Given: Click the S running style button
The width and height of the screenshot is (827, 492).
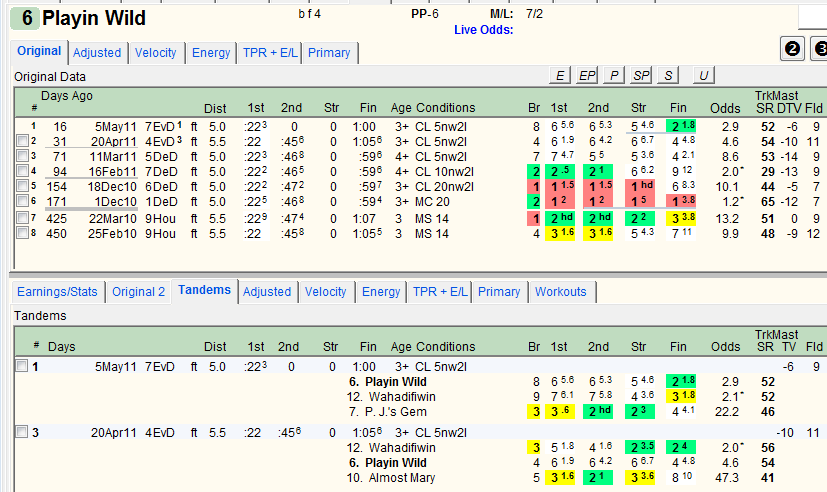Looking at the screenshot, I should coord(668,75).
